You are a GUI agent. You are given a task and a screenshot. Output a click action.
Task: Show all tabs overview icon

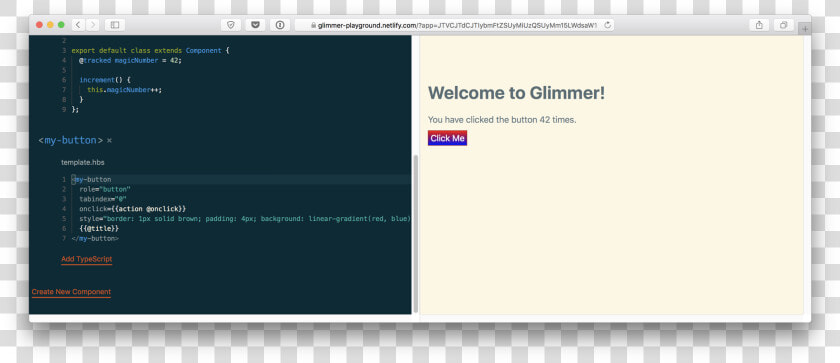coord(783,25)
